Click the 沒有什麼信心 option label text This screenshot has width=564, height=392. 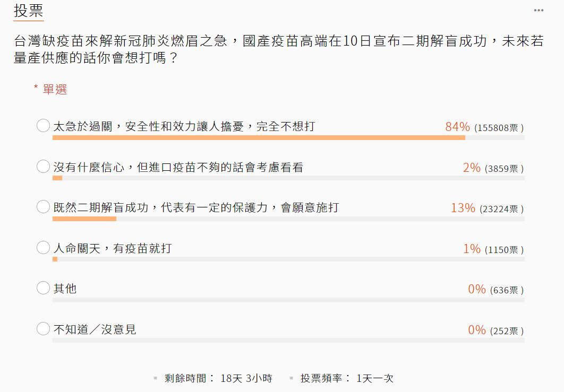[x=178, y=168]
